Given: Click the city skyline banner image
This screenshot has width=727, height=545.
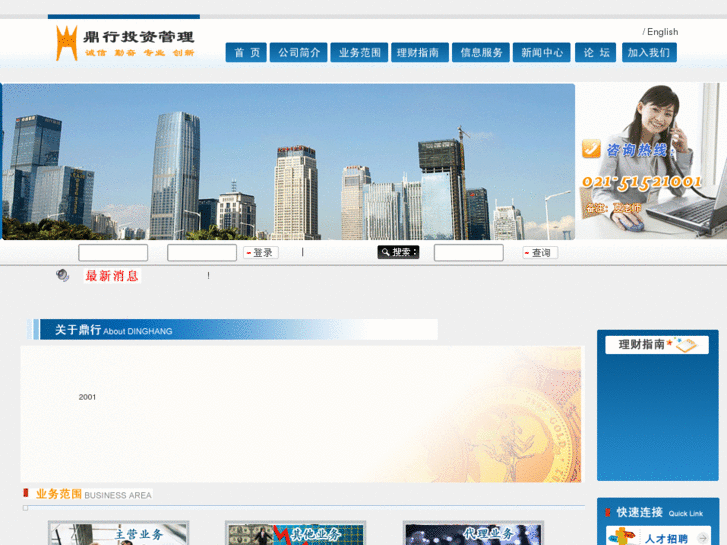Looking at the screenshot, I should click(288, 161).
